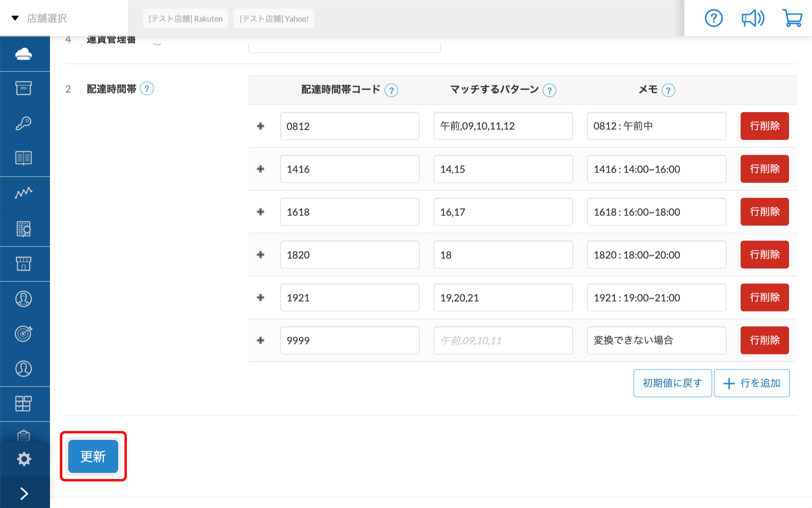Open the archive box section in sidebar

point(24,89)
